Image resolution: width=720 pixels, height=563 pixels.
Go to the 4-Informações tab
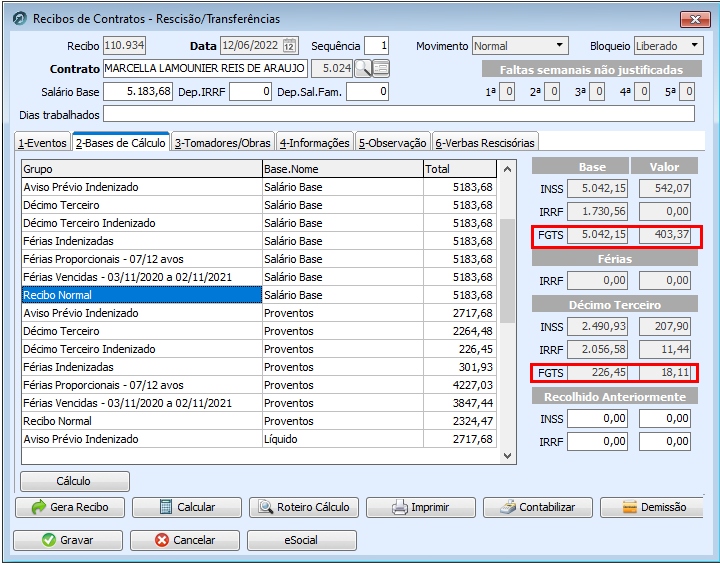coord(315,143)
